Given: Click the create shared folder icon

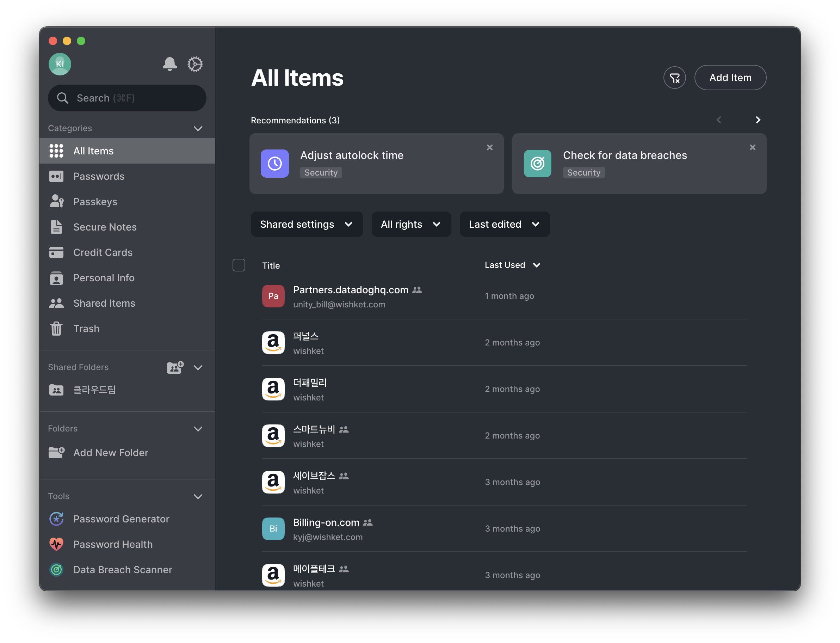Looking at the screenshot, I should pos(175,367).
